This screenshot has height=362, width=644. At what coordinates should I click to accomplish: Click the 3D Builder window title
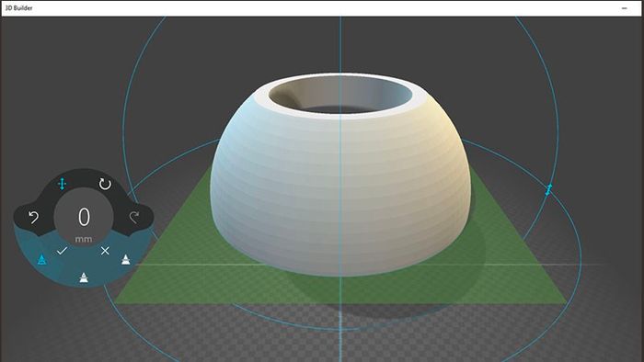18,7
